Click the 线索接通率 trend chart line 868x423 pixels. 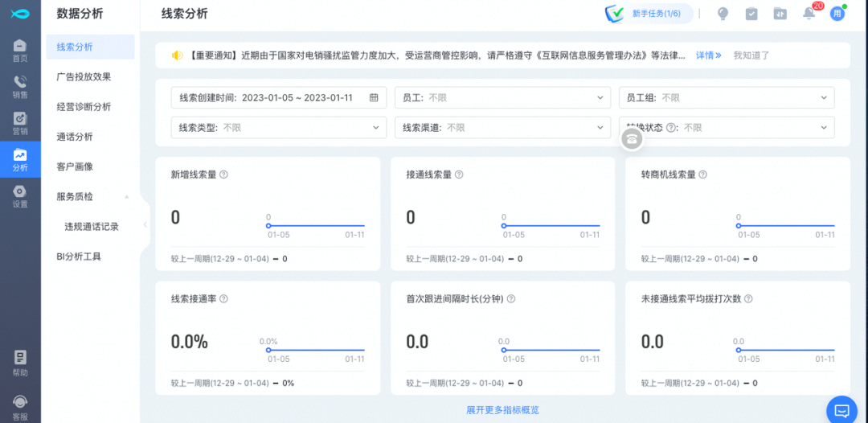pos(316,350)
